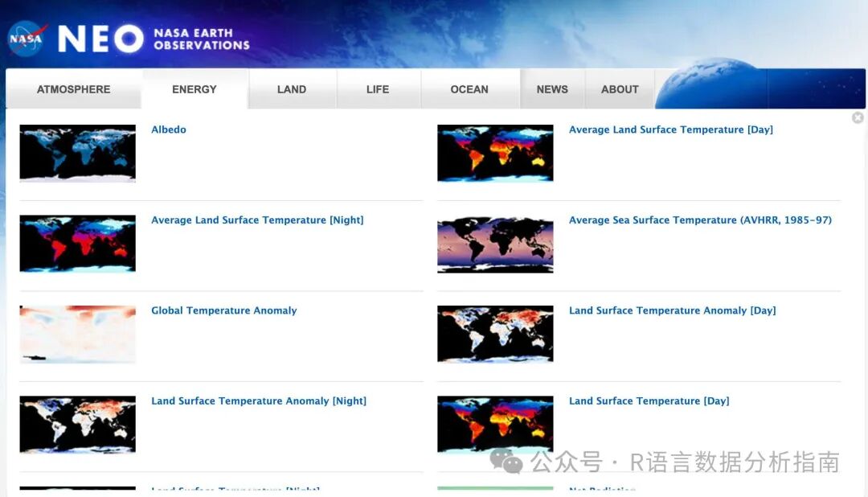Click Land Surface Temperature Anomaly [Night] thumbnail

77,425
